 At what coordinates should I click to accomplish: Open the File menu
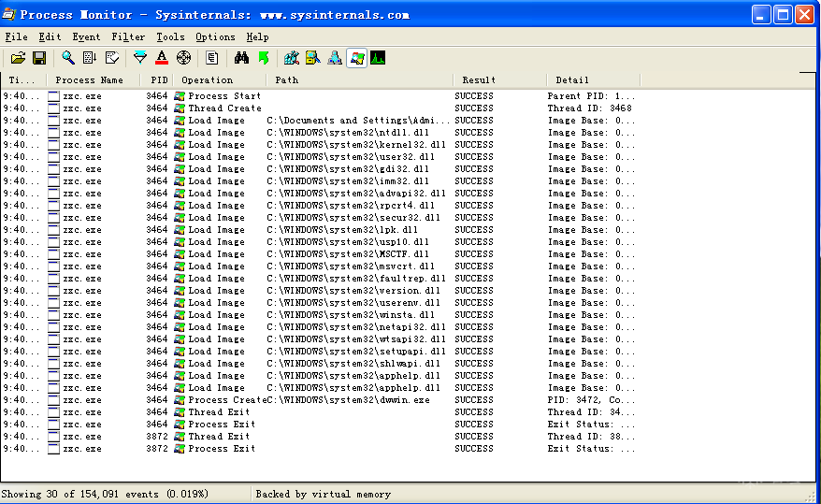(16, 37)
